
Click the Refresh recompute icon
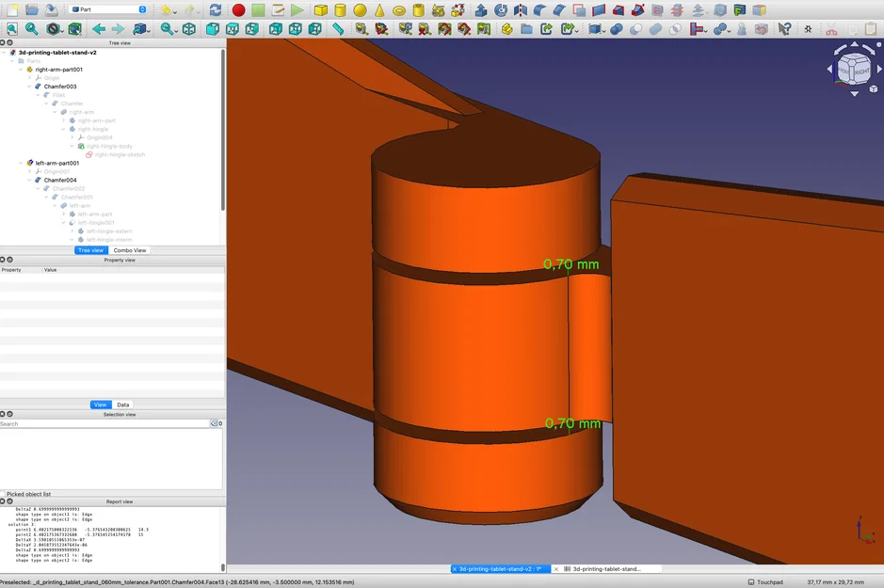pos(216,10)
